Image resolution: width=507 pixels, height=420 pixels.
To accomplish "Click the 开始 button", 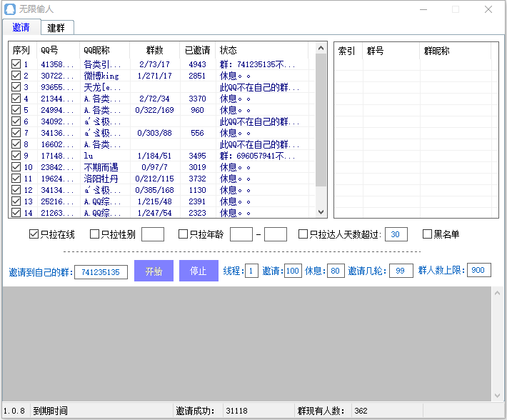I will (154, 271).
